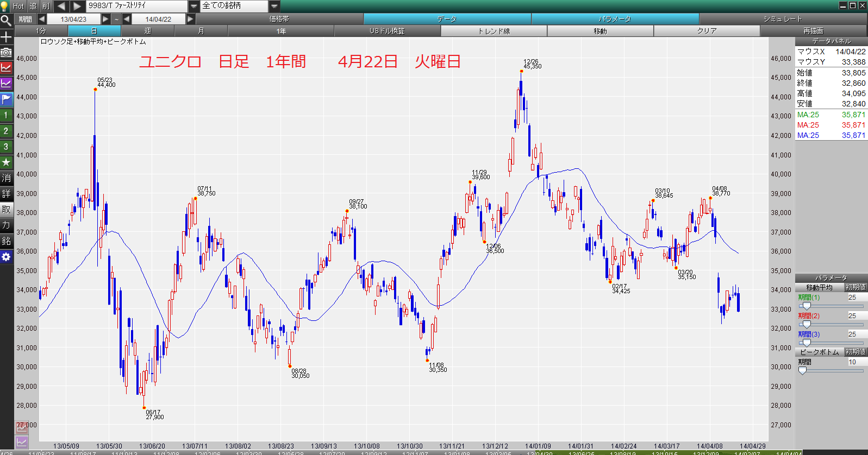Image resolution: width=868 pixels, height=455 pixels.
Task: Select green preset button 2
Action: [6, 131]
